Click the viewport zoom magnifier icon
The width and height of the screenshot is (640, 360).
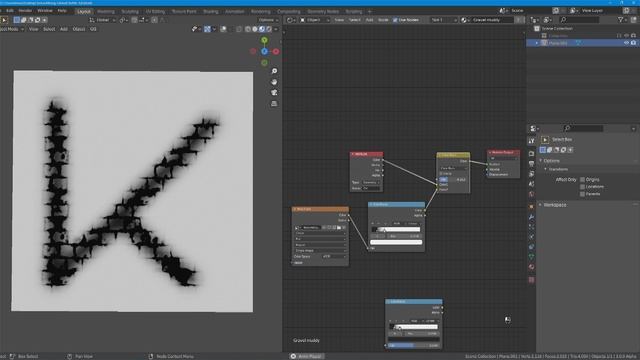pos(274,71)
